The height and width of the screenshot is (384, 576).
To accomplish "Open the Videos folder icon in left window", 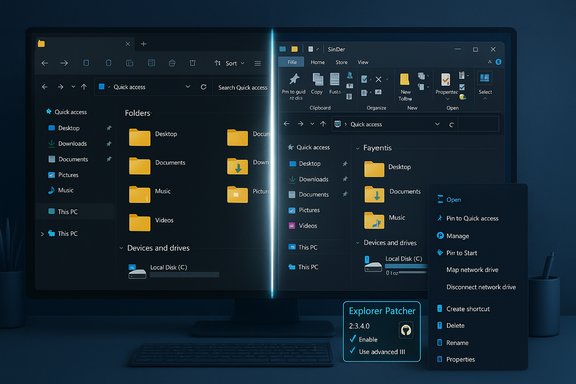I will [140, 223].
